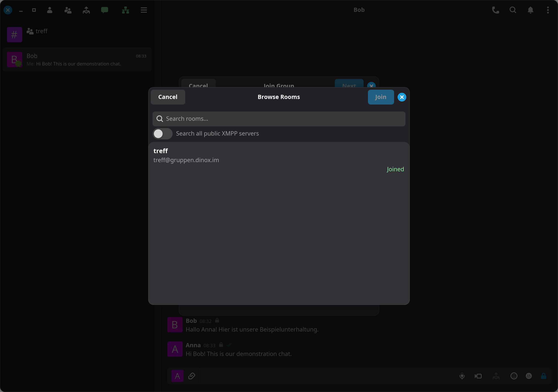Viewport: 558px width, 392px height.
Task: Start a call with the phone icon
Action: (495, 10)
